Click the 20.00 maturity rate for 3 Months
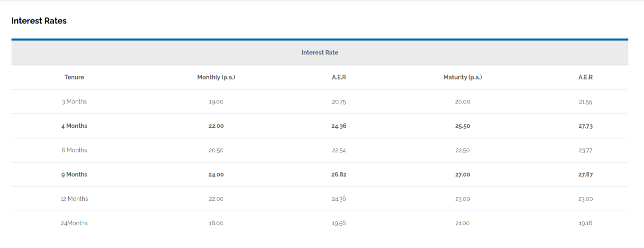Image resolution: width=644 pixels, height=248 pixels. pyautogui.click(x=463, y=102)
